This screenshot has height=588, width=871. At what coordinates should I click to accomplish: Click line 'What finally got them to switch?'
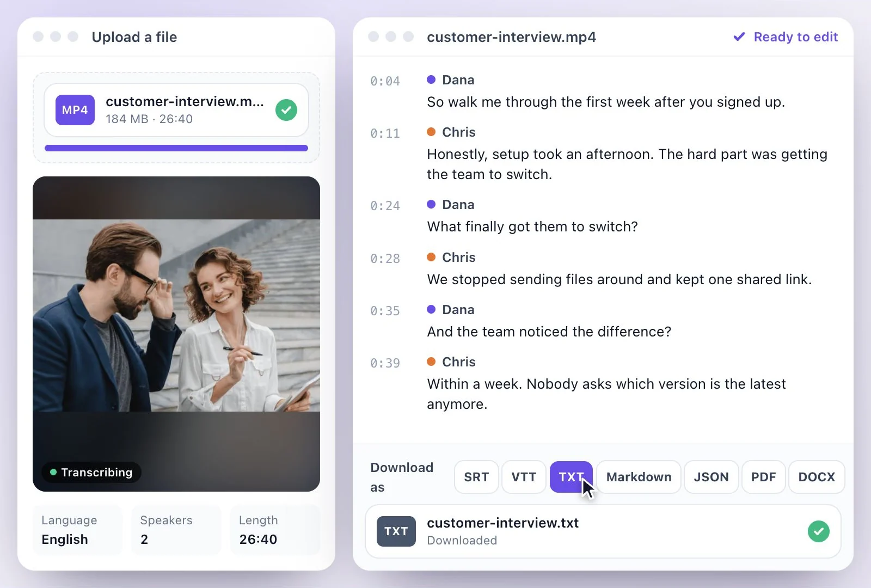pos(532,226)
